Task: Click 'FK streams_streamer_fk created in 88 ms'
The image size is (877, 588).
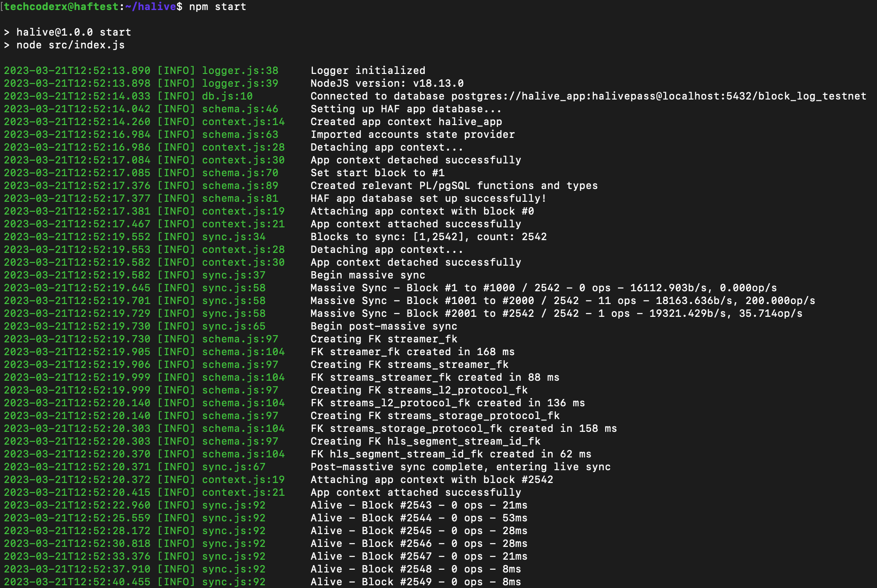Action: (x=435, y=378)
